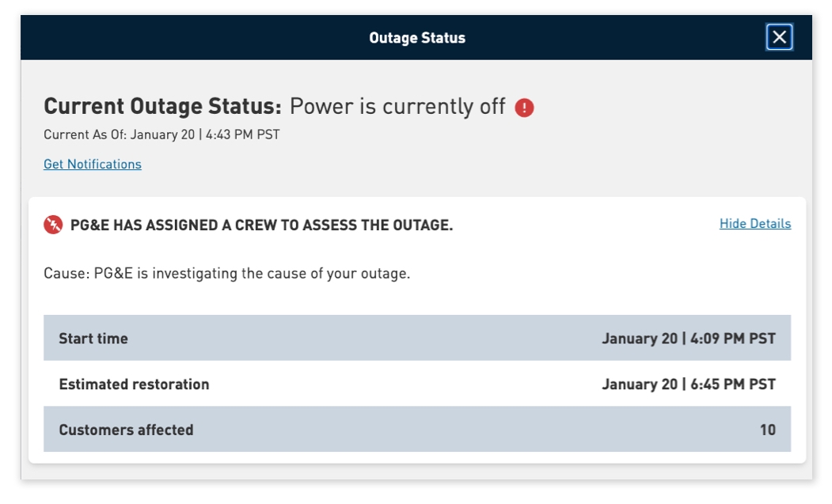Click the outage Cause description text
Viewport: 832px width, 504px height.
226,274
